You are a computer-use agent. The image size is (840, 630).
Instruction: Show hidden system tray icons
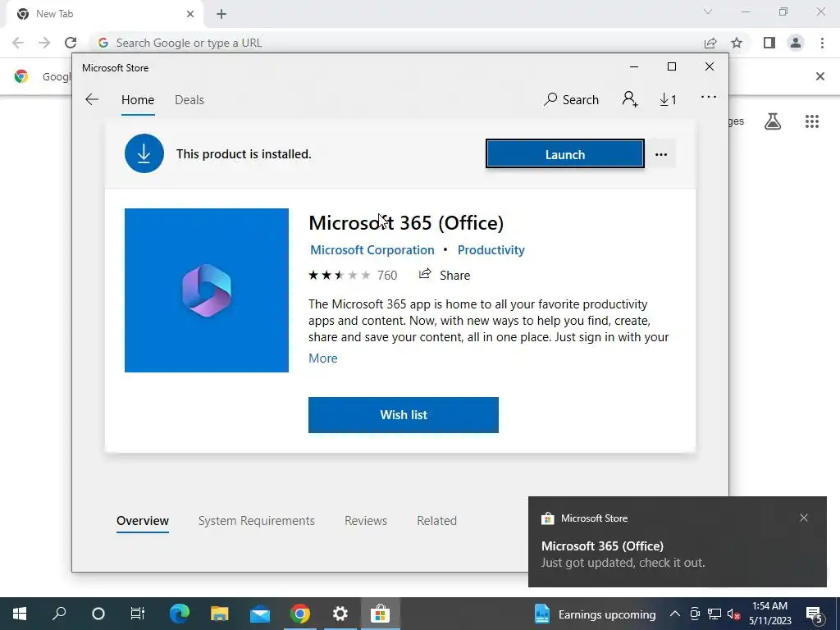(675, 614)
